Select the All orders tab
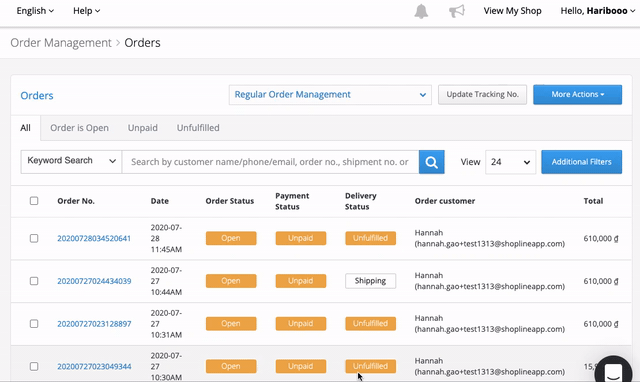 click(25, 128)
